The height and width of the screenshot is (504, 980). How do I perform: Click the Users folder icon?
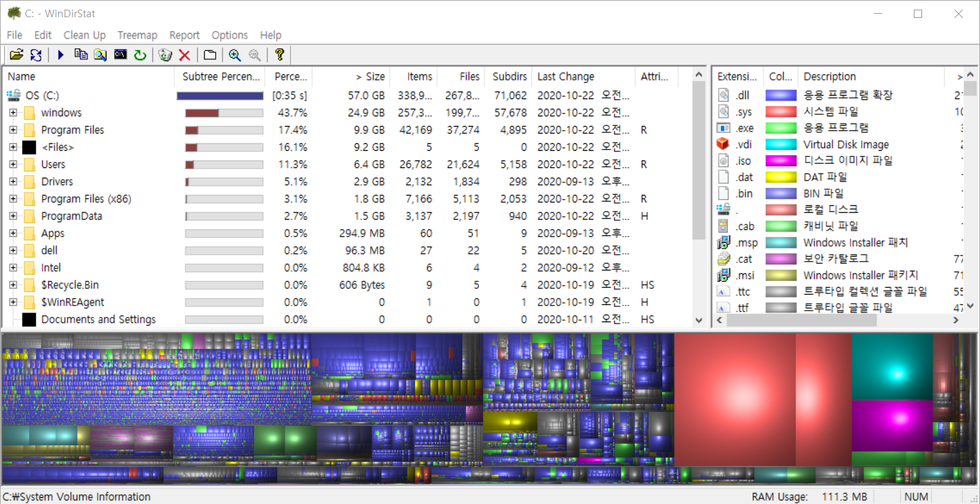click(x=29, y=164)
